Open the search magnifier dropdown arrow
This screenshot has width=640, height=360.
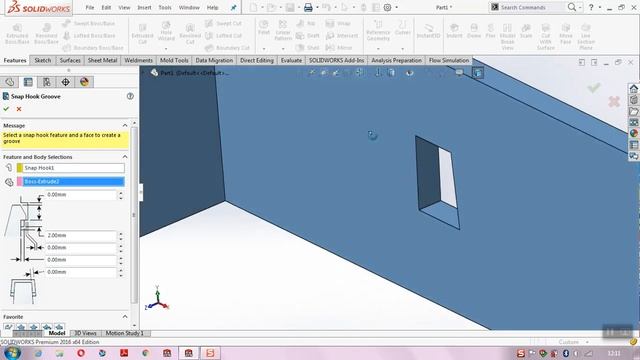coord(580,7)
